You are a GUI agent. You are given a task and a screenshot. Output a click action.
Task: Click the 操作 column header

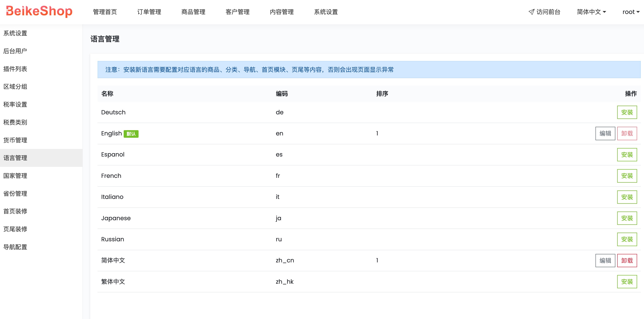(631, 93)
